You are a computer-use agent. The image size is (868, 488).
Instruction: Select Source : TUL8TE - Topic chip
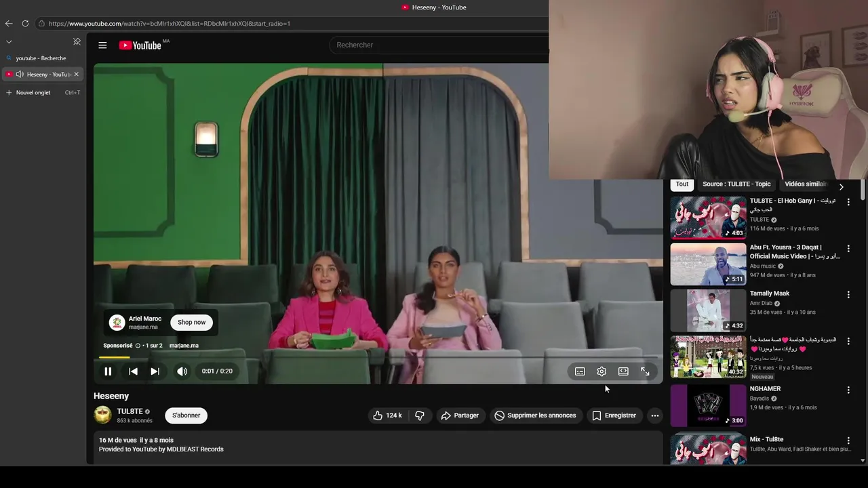[x=736, y=184]
